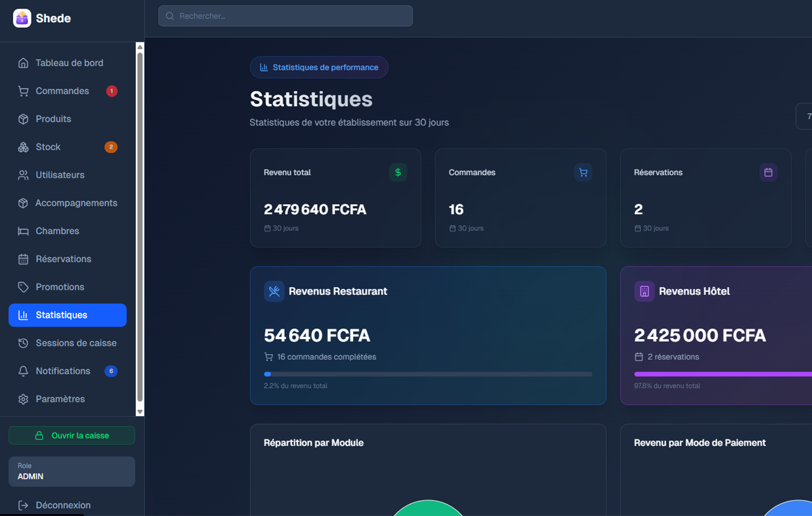
Task: Click the 54 640 FCFA restaurant amount
Action: pyautogui.click(x=317, y=335)
